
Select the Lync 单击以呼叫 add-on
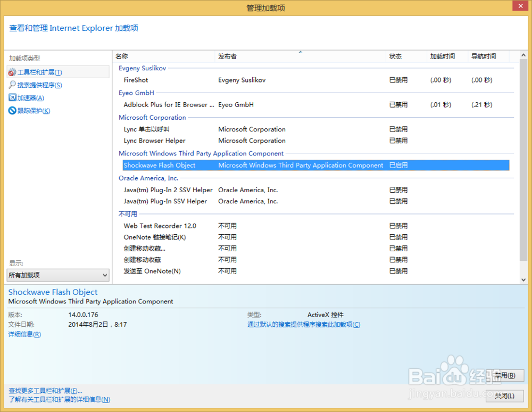click(x=315, y=129)
